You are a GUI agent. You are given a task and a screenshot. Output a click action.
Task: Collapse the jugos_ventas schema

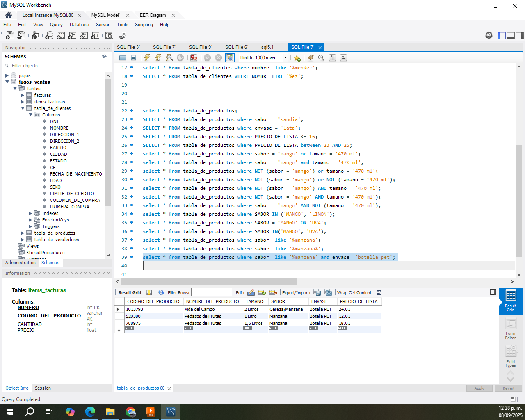(x=7, y=82)
